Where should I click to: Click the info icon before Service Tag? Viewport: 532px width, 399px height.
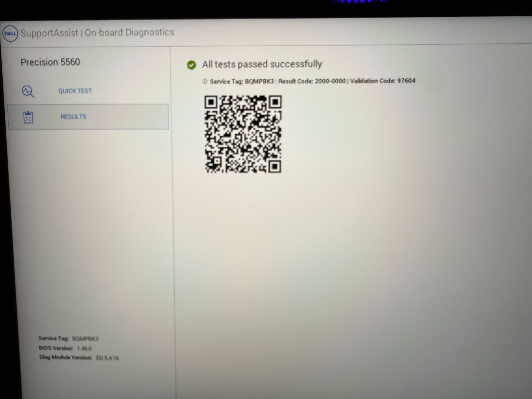coord(204,82)
